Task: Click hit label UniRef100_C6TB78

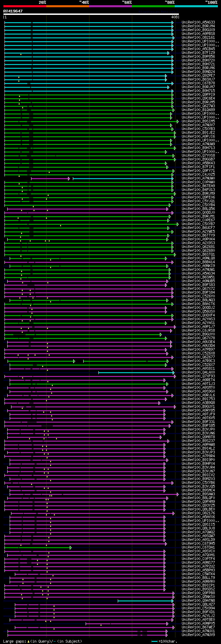Action: click(x=198, y=83)
